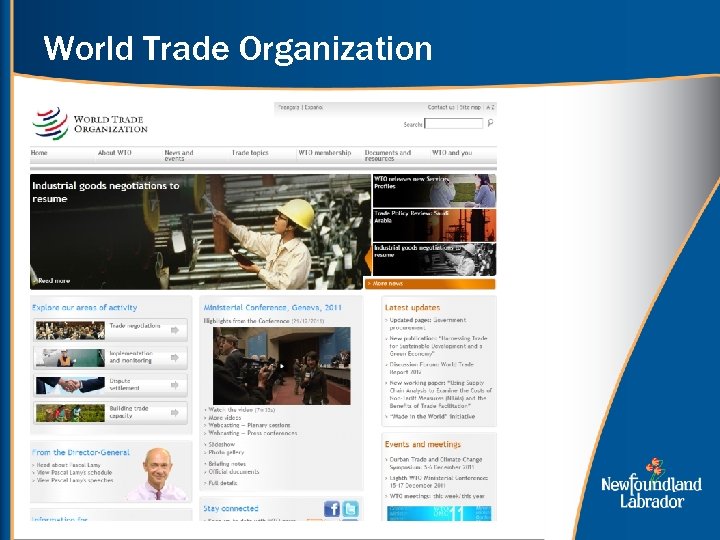The height and width of the screenshot is (540, 720).
Task: Switch language to Français
Action: click(288, 107)
